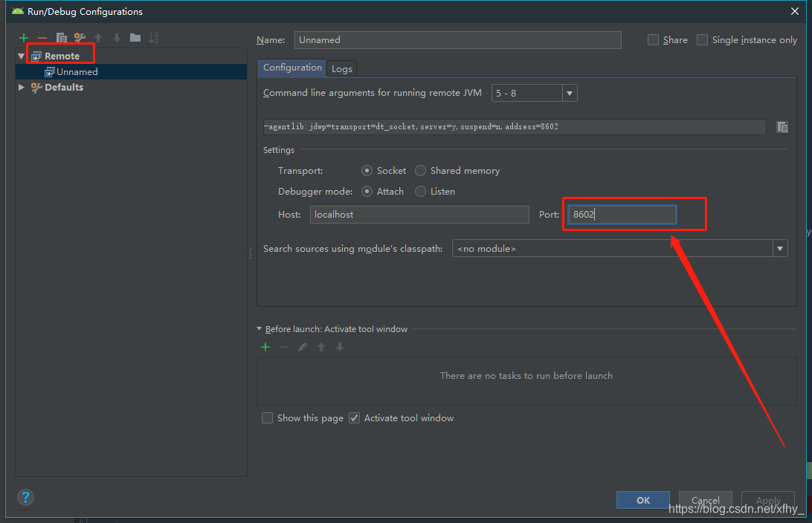Expand the Defaults tree node

[22, 88]
